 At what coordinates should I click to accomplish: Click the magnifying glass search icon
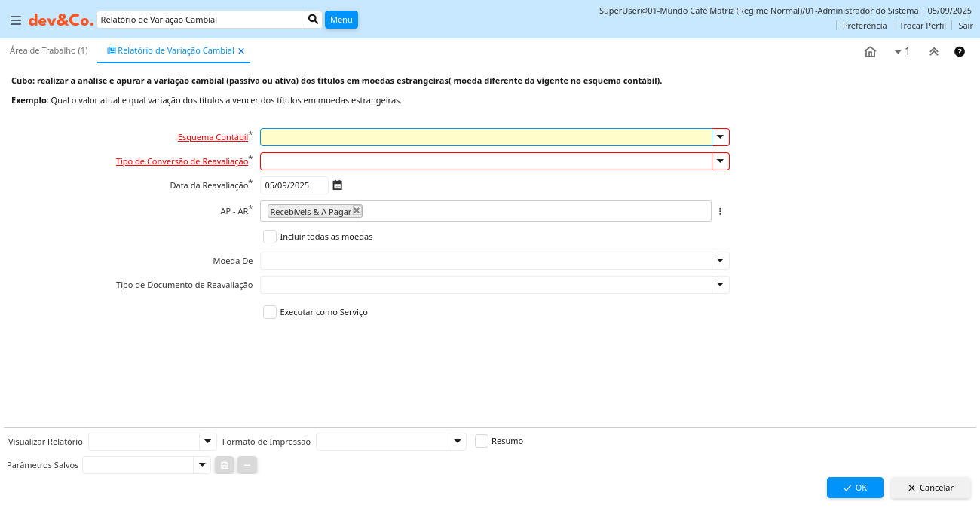click(314, 20)
